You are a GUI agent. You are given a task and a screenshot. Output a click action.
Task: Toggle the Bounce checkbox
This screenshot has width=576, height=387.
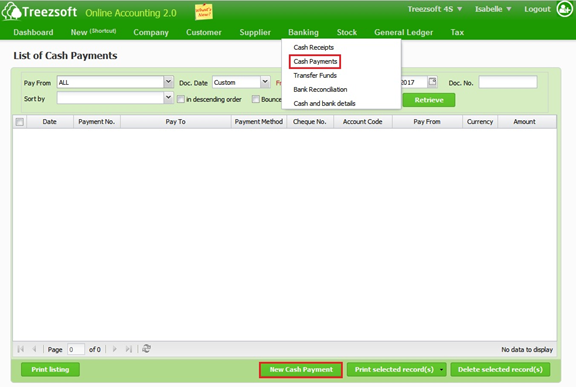(256, 99)
